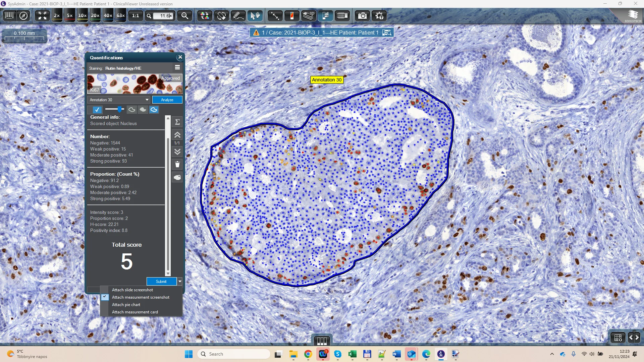Click the barcode slide label icon
The height and width of the screenshot is (362, 644).
click(x=9, y=16)
